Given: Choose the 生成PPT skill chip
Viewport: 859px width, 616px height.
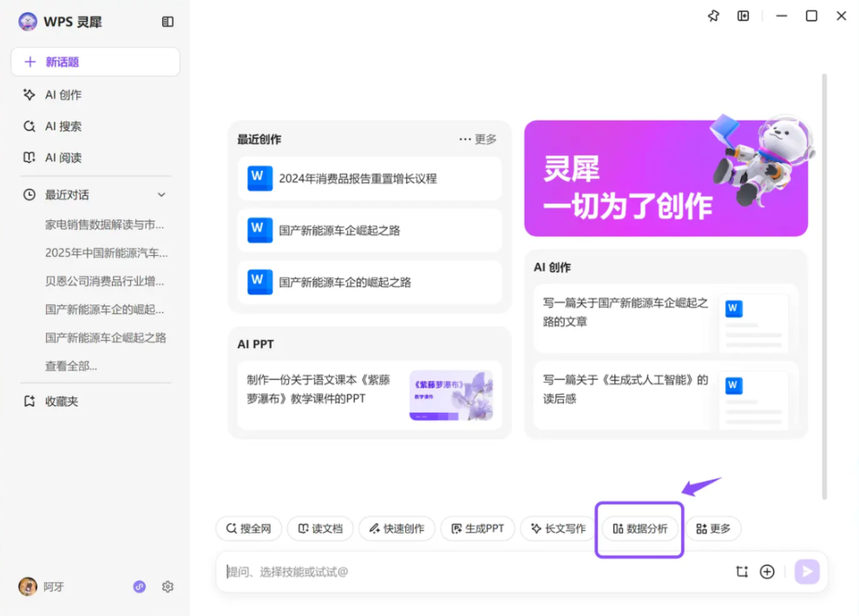Looking at the screenshot, I should [x=478, y=528].
